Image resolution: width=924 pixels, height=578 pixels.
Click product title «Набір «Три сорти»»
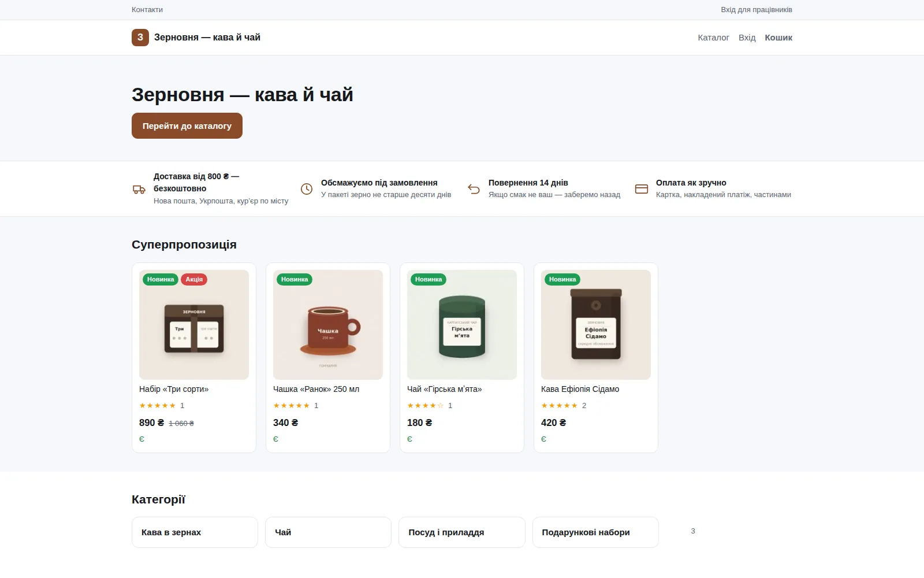click(174, 390)
